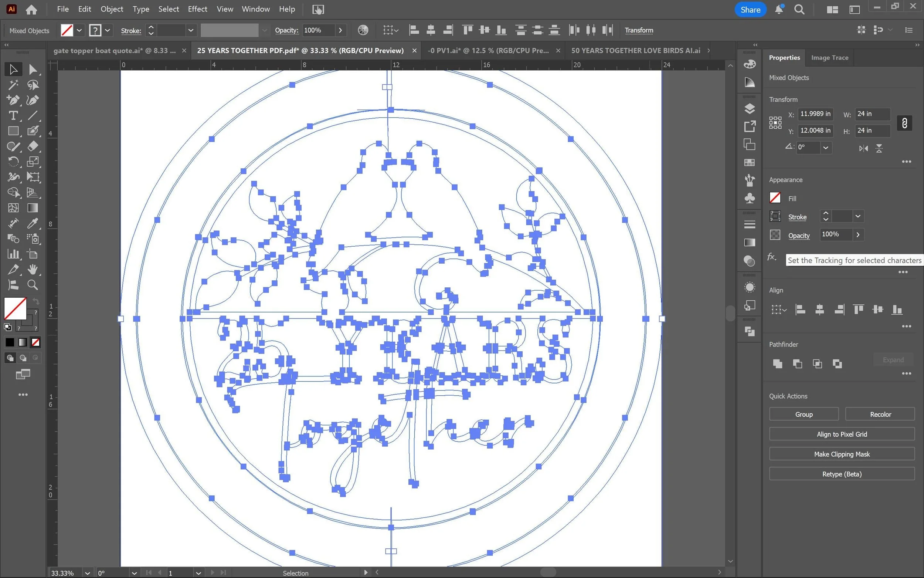The image size is (924, 578).
Task: Pick the Magic Wand tool
Action: point(13,85)
